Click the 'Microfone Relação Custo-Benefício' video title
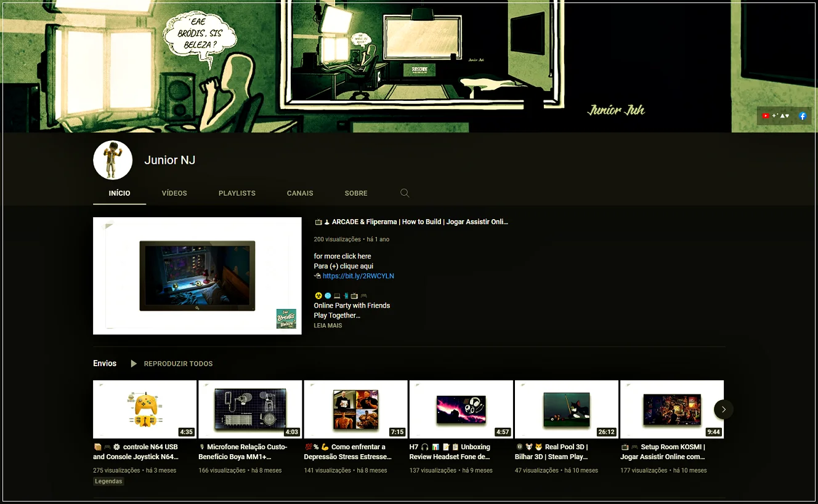 click(243, 452)
